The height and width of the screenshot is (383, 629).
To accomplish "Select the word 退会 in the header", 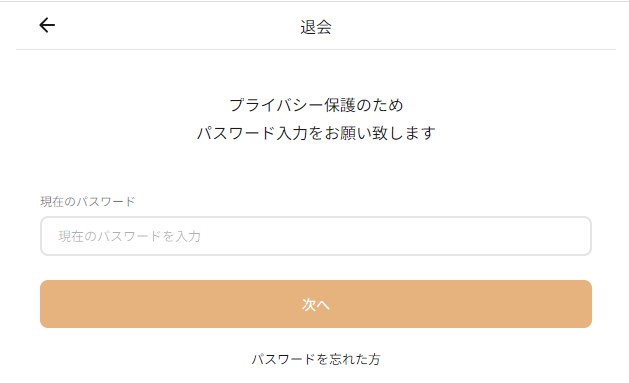I will coord(316,27).
